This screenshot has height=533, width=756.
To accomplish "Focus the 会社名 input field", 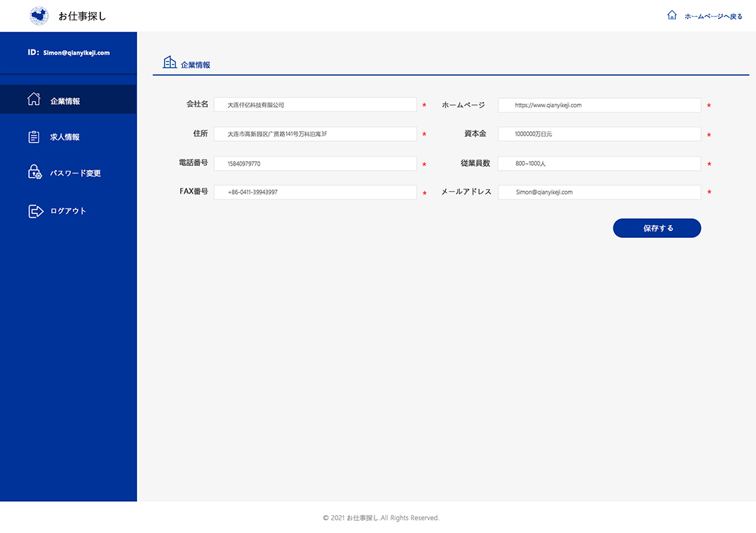I will [x=315, y=104].
